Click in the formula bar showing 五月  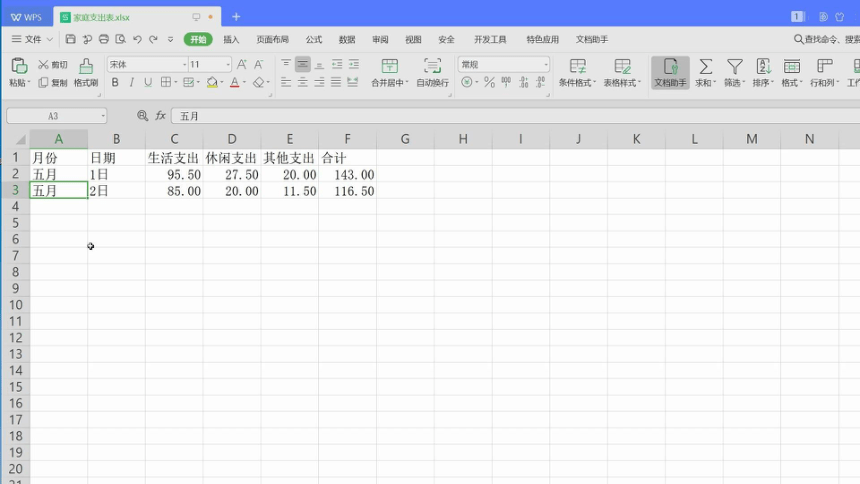[x=516, y=116]
